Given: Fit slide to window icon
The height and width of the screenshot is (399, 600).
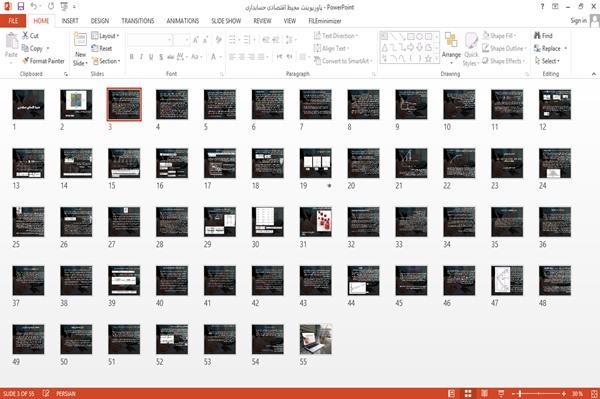Looking at the screenshot, I should click(x=594, y=393).
